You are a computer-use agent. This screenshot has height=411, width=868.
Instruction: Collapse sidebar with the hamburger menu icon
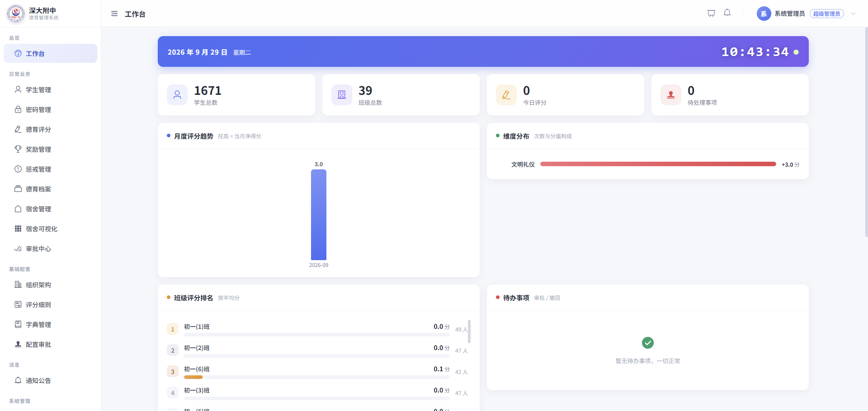pos(114,14)
